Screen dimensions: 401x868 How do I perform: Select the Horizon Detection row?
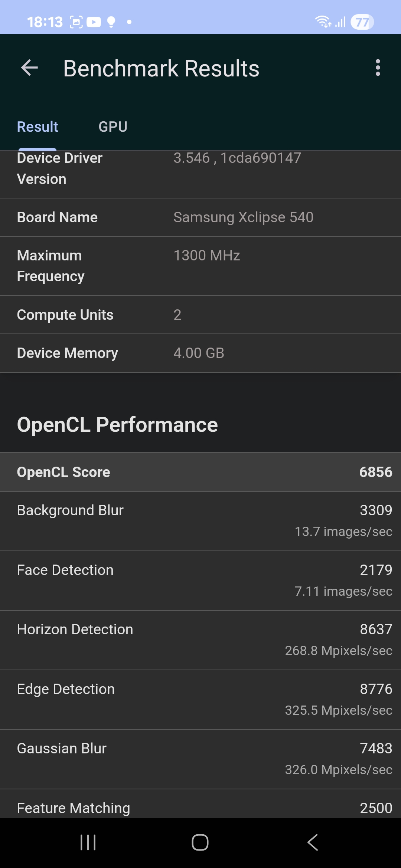click(200, 640)
